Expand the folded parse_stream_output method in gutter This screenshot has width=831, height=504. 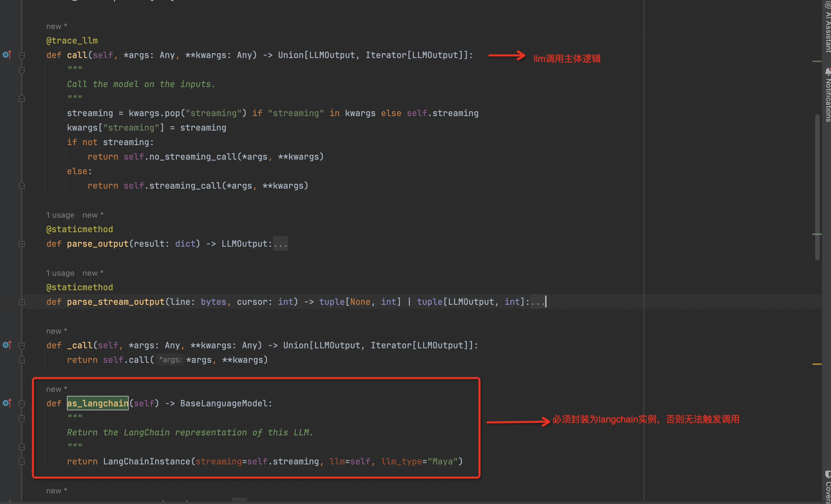pos(21,302)
